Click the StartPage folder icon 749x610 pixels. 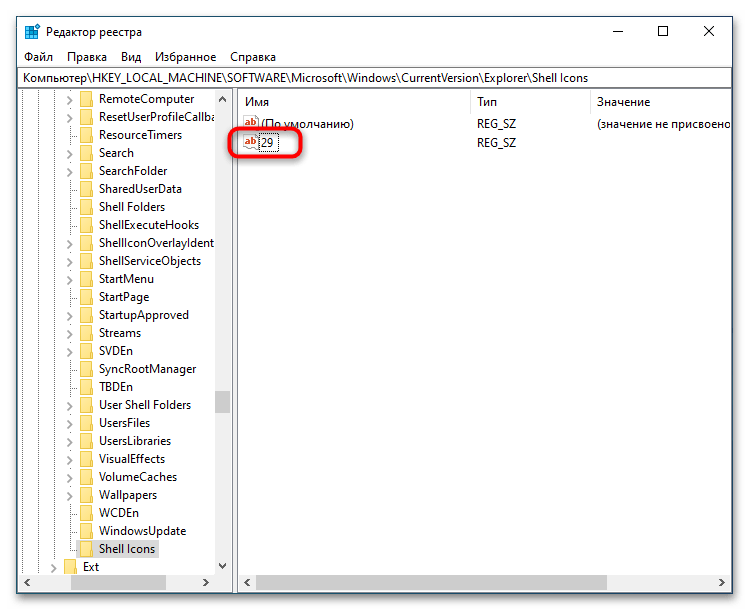pyautogui.click(x=86, y=297)
